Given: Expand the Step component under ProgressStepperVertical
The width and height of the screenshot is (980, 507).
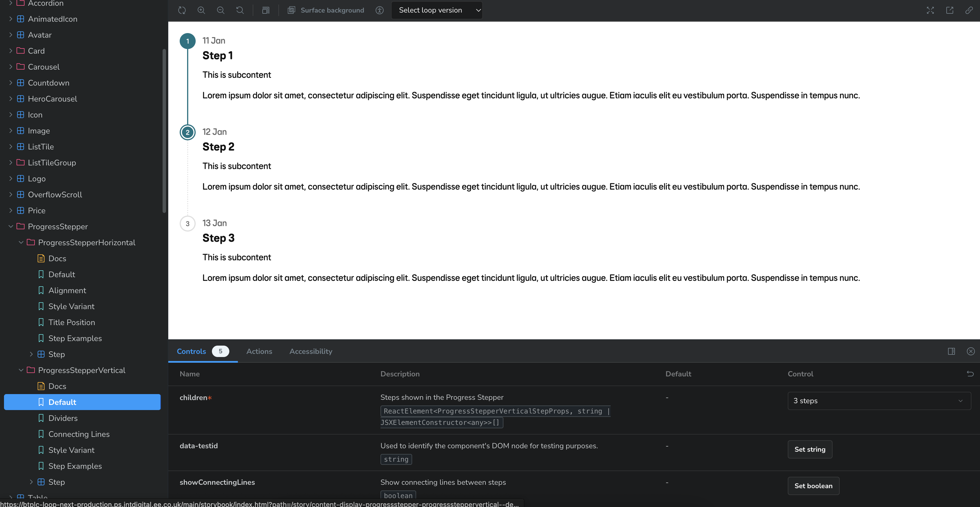Looking at the screenshot, I should coord(31,482).
